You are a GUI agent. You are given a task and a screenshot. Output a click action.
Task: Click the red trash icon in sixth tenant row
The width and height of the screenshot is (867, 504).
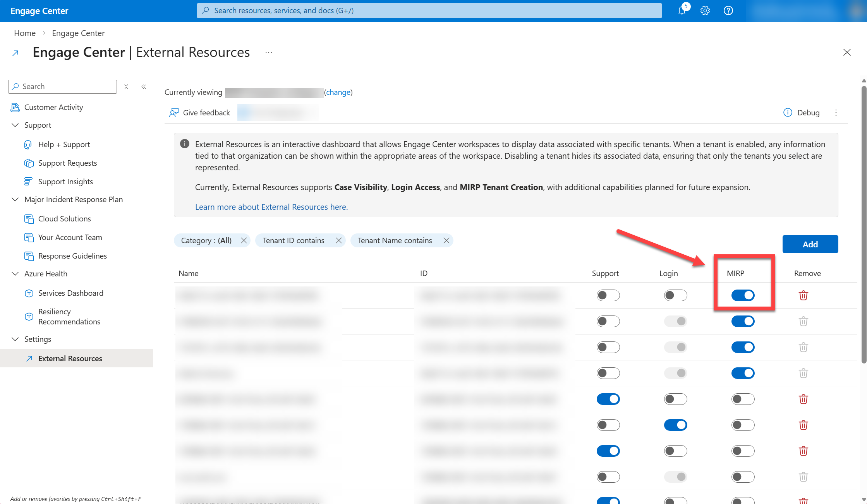[803, 425]
